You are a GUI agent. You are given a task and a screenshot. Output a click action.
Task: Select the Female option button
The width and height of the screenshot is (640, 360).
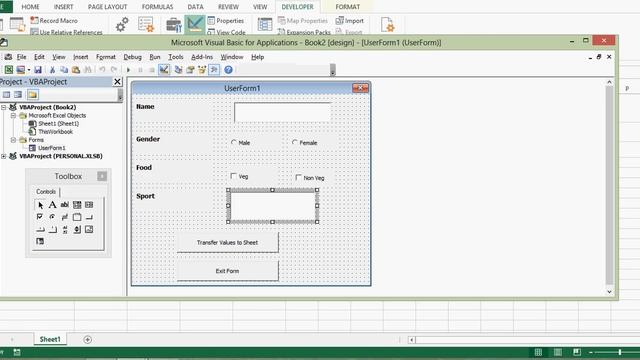click(295, 142)
